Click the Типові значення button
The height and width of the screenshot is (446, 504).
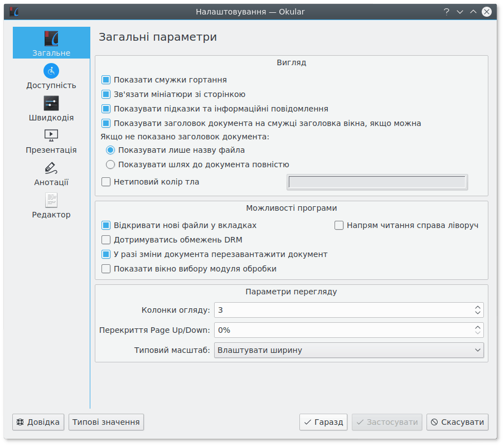pyautogui.click(x=106, y=422)
